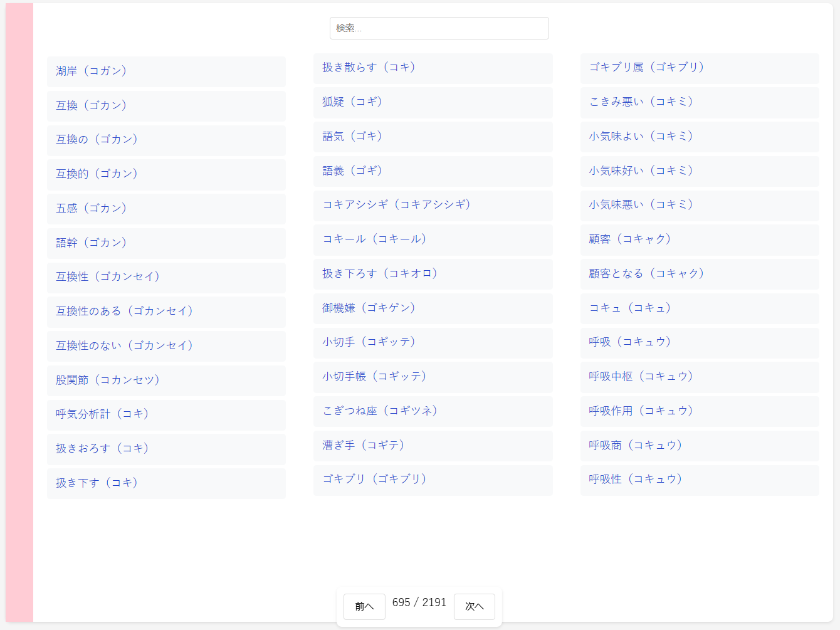Viewport: 840px width, 630px height.
Task: Go to next page with 次へ button
Action: [475, 606]
